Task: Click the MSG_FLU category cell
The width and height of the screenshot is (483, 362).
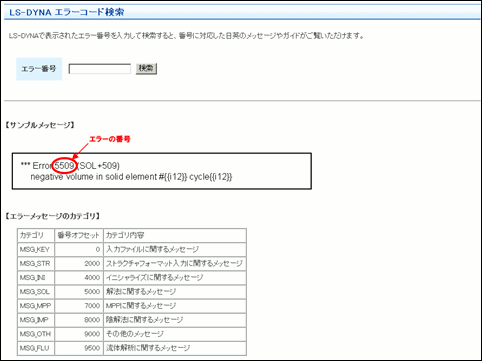Action: tap(36, 348)
